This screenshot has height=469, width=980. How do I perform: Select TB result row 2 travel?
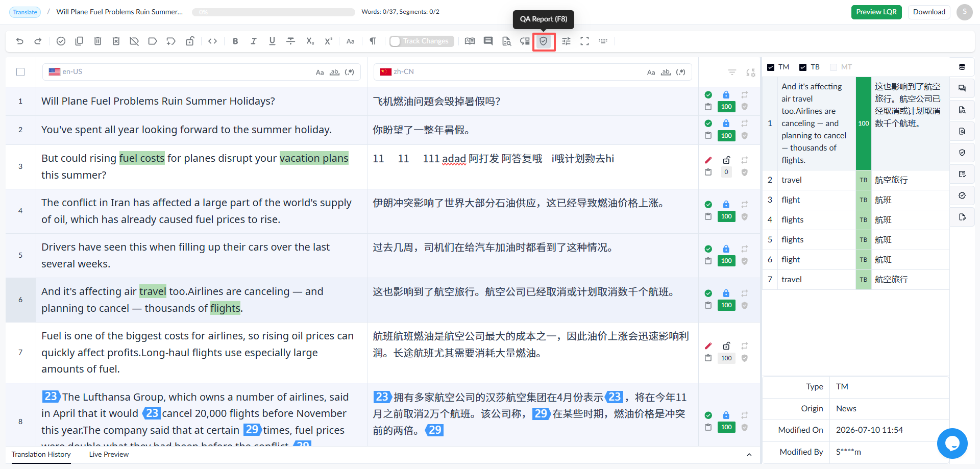[x=856, y=180]
